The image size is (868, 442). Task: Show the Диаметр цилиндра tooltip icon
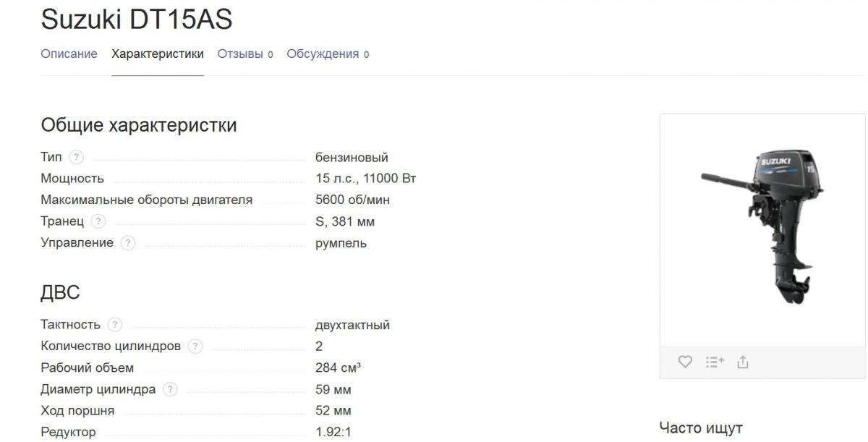pos(170,390)
